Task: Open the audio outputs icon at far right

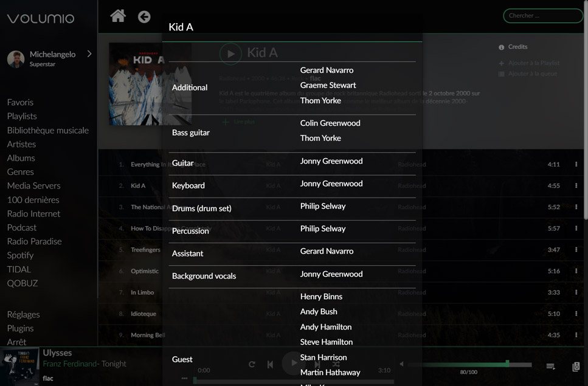Action: [576, 367]
